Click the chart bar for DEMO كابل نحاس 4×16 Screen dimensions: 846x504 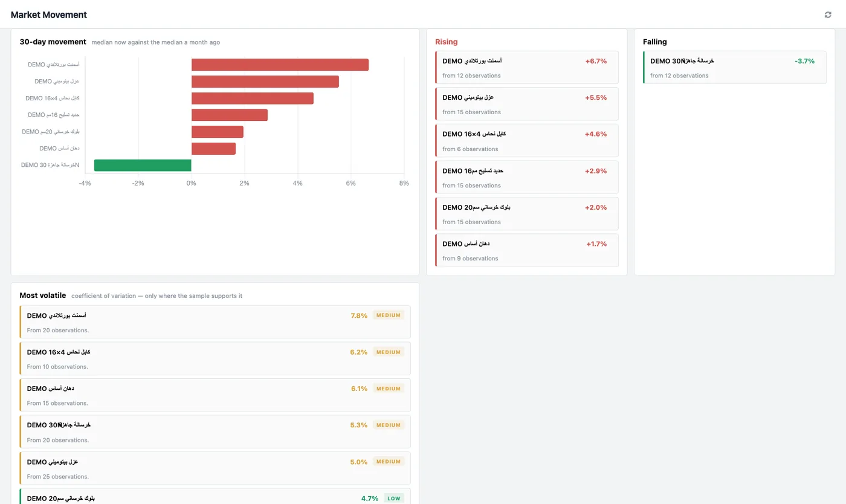(x=253, y=99)
